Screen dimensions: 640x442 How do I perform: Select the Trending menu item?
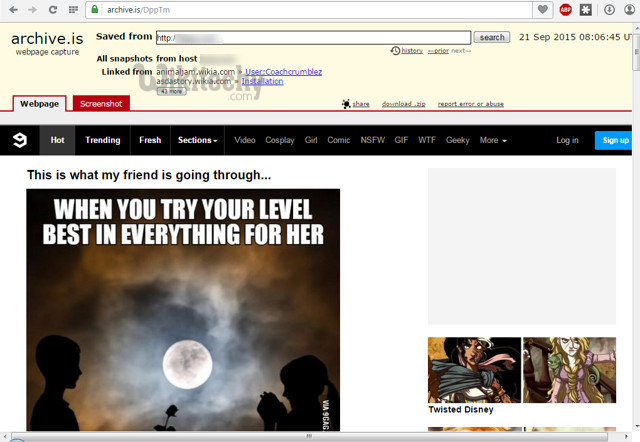pyautogui.click(x=103, y=140)
